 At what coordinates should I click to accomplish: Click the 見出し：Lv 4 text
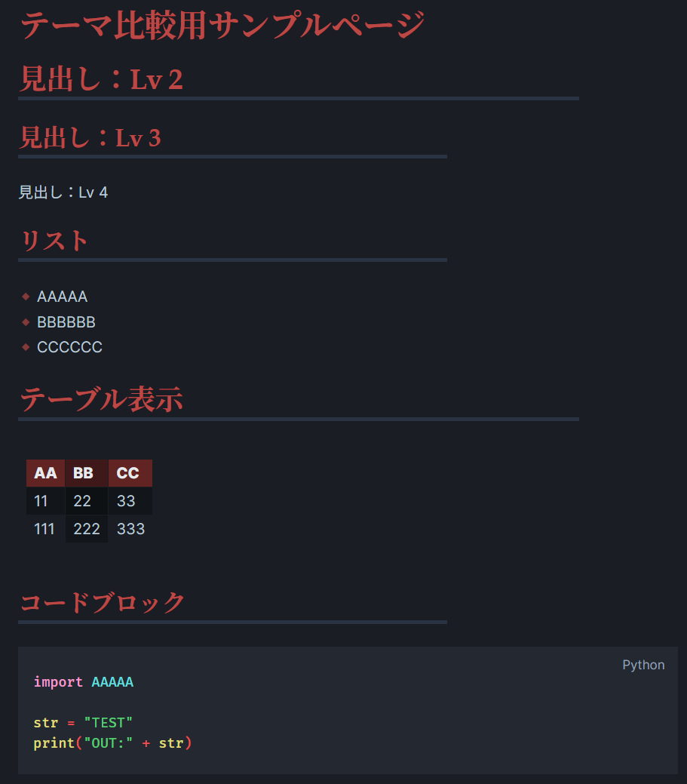pyautogui.click(x=63, y=192)
